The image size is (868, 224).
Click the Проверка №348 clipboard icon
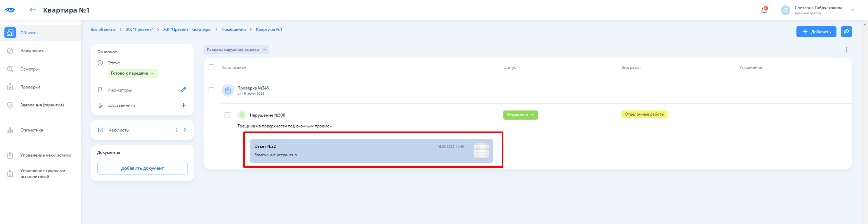tap(228, 90)
